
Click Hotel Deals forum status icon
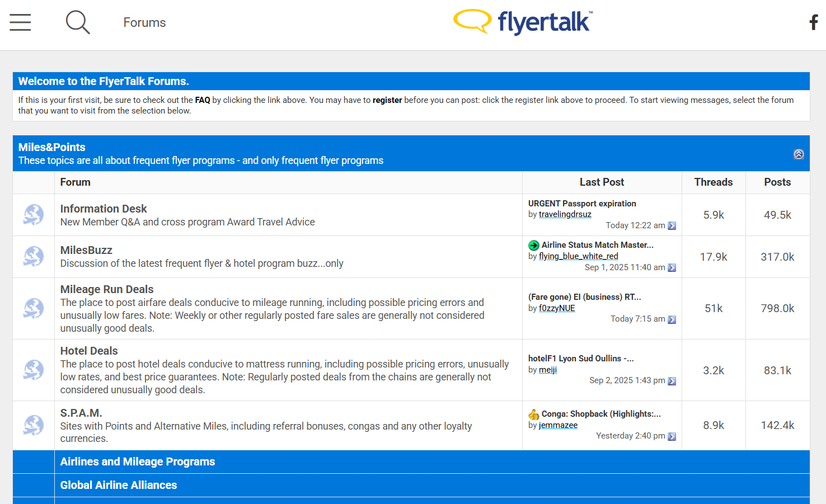click(34, 370)
